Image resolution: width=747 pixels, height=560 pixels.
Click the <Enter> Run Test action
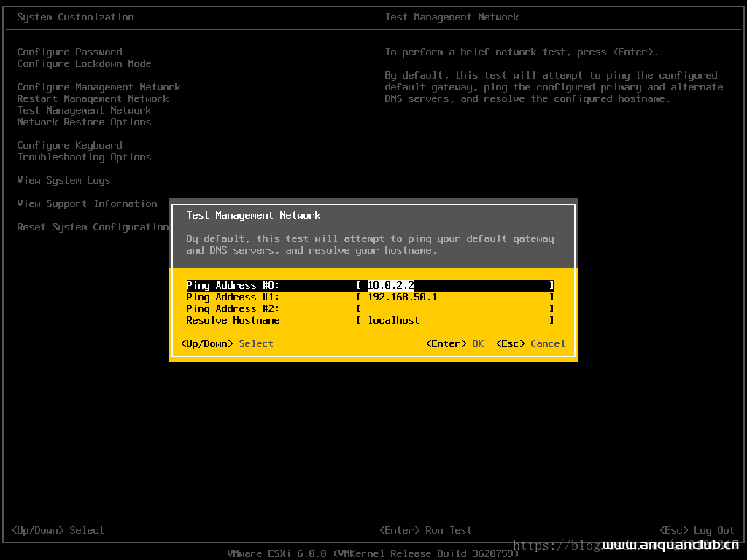(426, 530)
